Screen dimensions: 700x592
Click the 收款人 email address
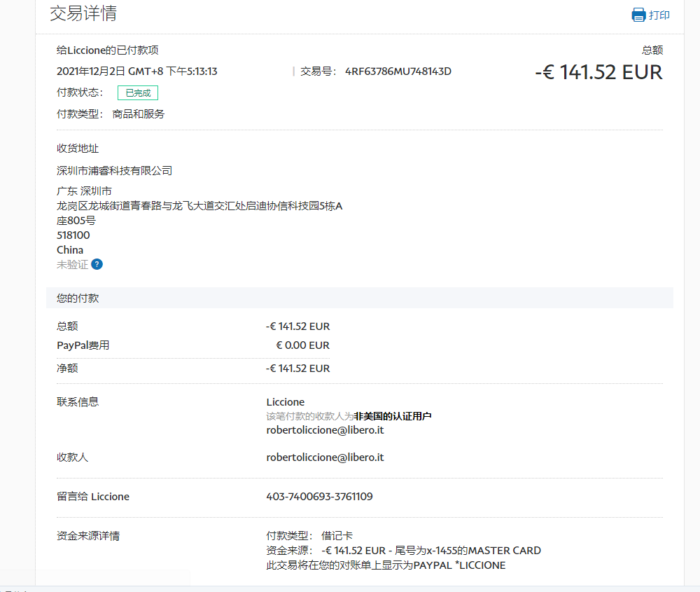tap(325, 457)
